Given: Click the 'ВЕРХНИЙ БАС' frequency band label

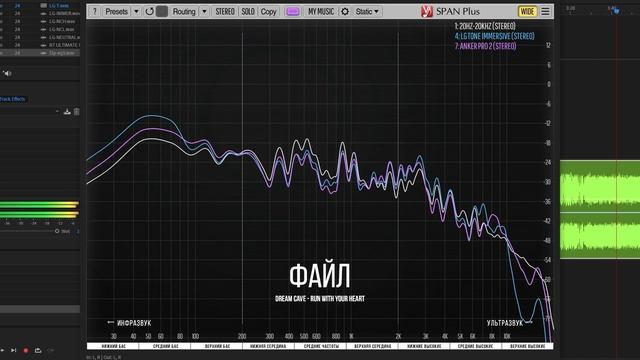Looking at the screenshot, I should [x=217, y=346].
